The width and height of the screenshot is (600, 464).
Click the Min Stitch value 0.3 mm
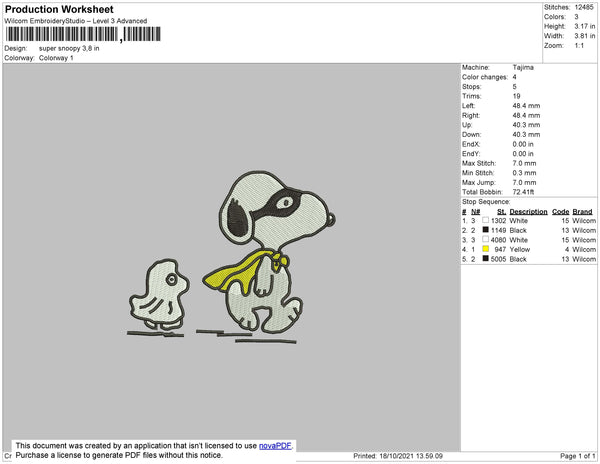click(524, 173)
